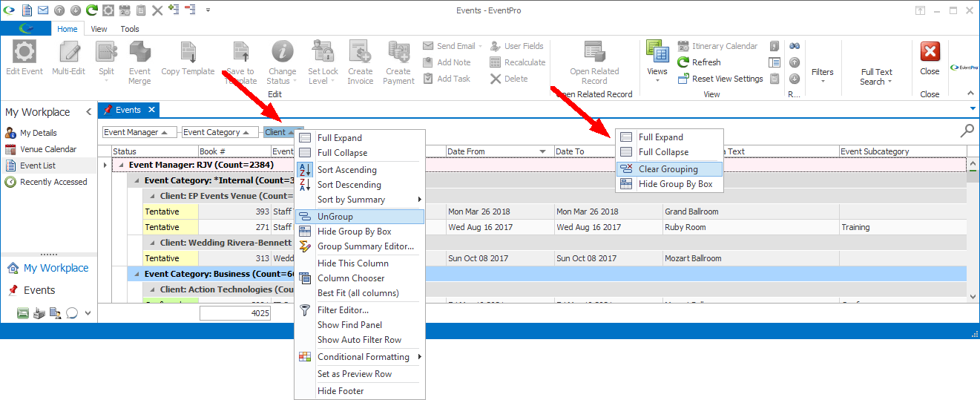Open Recently Accessed in sidebar

(x=45, y=182)
